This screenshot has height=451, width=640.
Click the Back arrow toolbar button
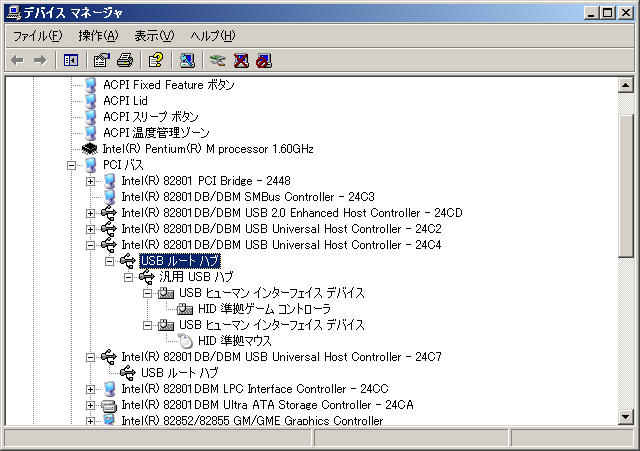click(18, 61)
